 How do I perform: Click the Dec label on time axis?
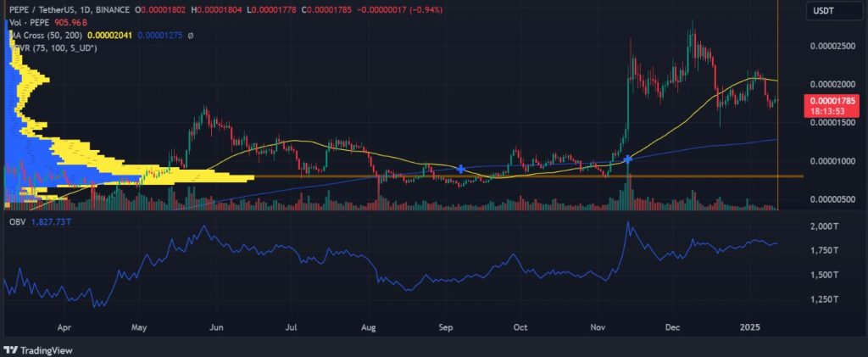tap(672, 327)
